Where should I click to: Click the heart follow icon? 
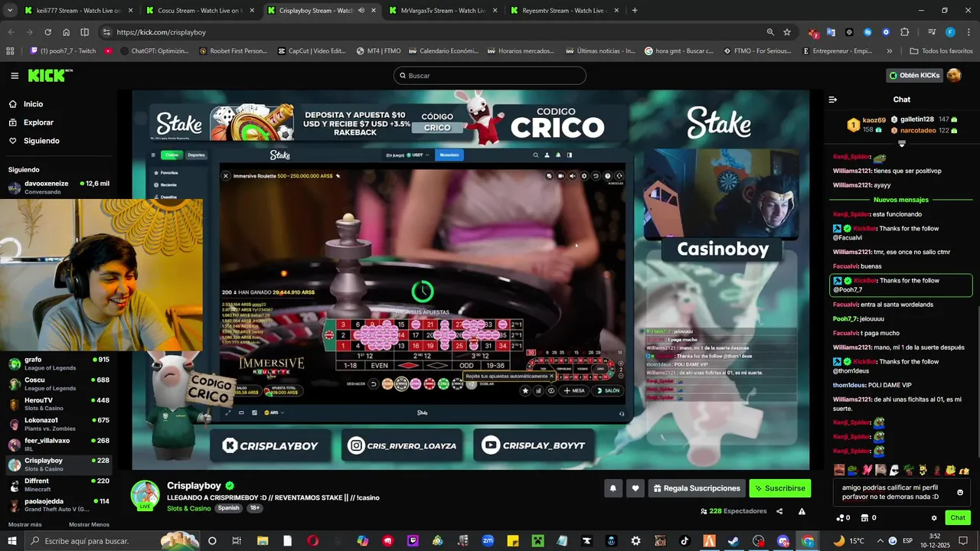(x=635, y=488)
